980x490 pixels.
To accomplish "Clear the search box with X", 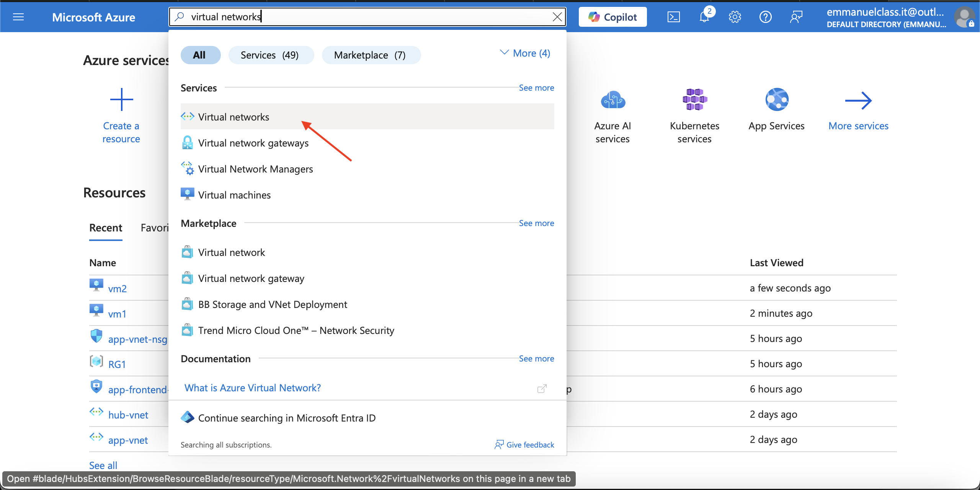I will click(x=557, y=17).
